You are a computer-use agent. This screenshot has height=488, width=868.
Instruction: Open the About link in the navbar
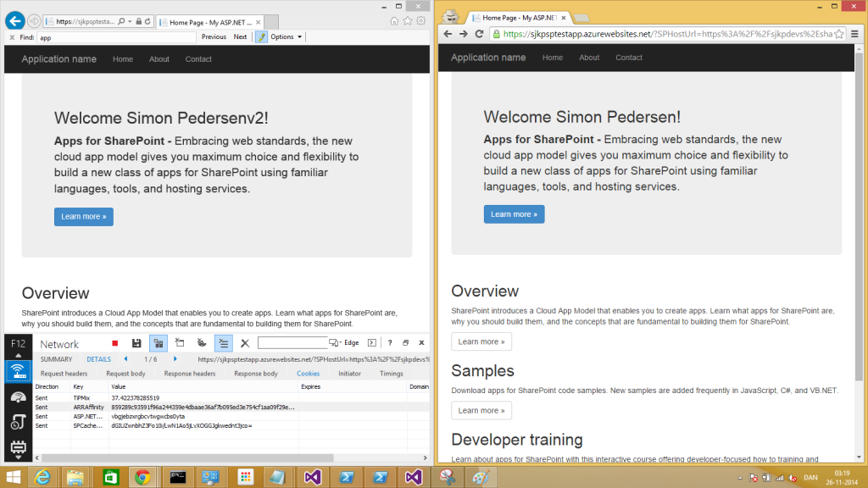[x=588, y=57]
